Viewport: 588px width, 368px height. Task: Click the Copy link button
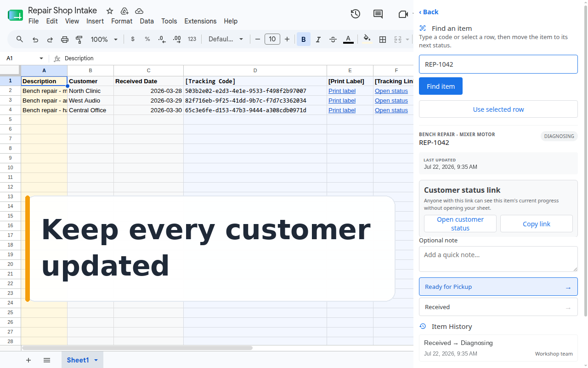click(x=537, y=224)
